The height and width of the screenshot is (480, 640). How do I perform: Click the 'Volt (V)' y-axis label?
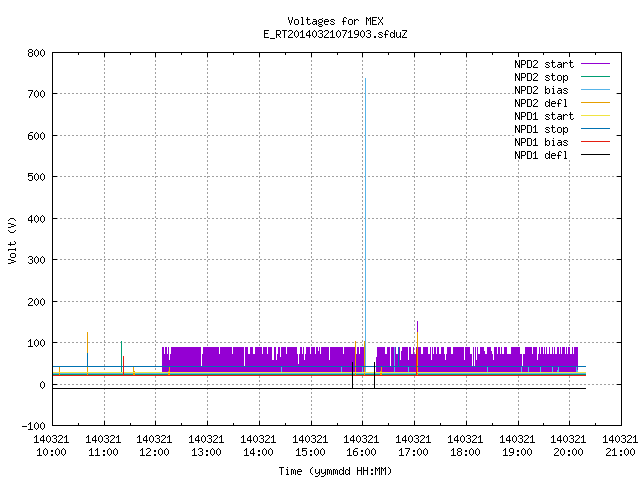[x=12, y=240]
